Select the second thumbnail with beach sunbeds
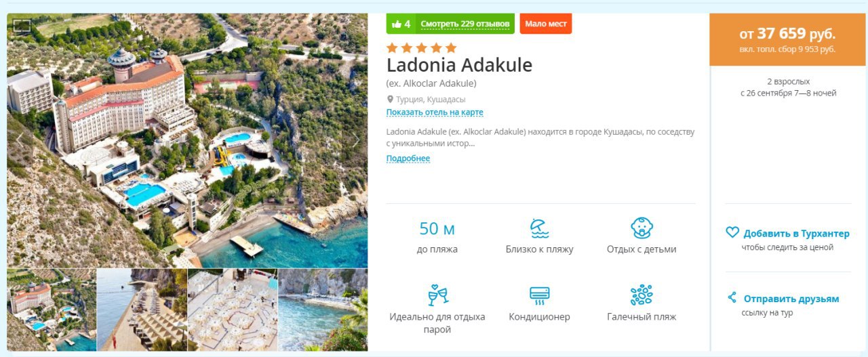This screenshot has width=868, height=357. click(x=142, y=310)
